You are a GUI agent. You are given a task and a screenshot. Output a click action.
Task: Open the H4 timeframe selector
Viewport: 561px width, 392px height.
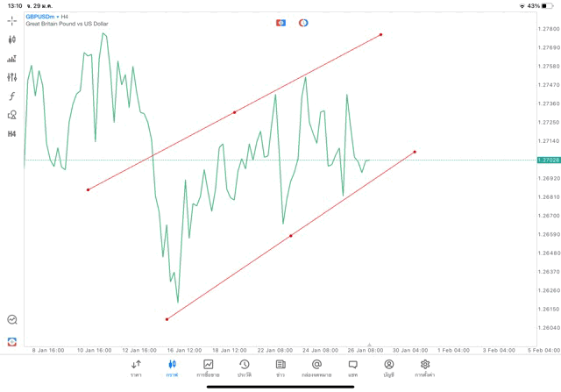click(x=12, y=133)
